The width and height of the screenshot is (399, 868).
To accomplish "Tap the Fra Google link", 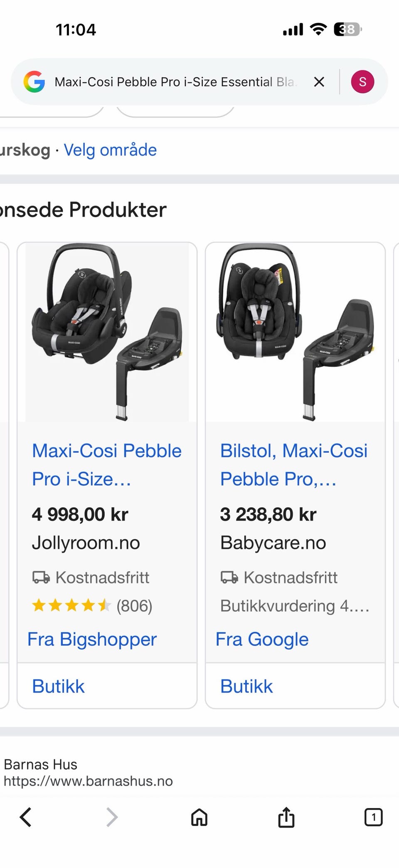I will [262, 639].
